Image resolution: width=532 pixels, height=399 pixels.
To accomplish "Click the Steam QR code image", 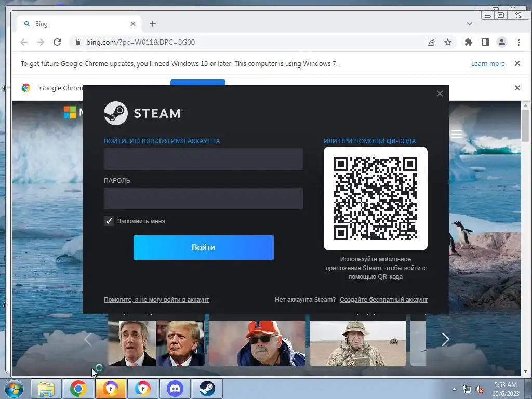I will click(376, 198).
